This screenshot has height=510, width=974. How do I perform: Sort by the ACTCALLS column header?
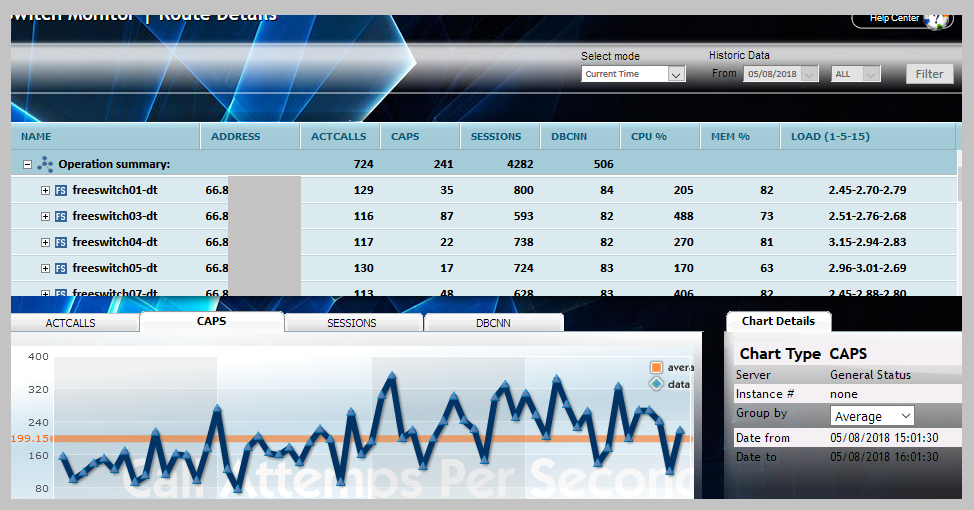point(340,137)
